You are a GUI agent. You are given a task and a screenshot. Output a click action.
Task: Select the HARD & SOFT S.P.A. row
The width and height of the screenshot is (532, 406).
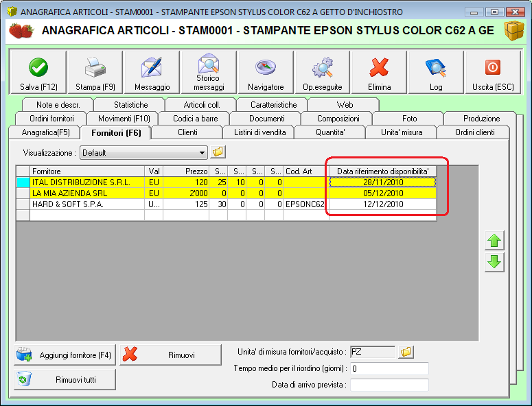[x=227, y=204]
